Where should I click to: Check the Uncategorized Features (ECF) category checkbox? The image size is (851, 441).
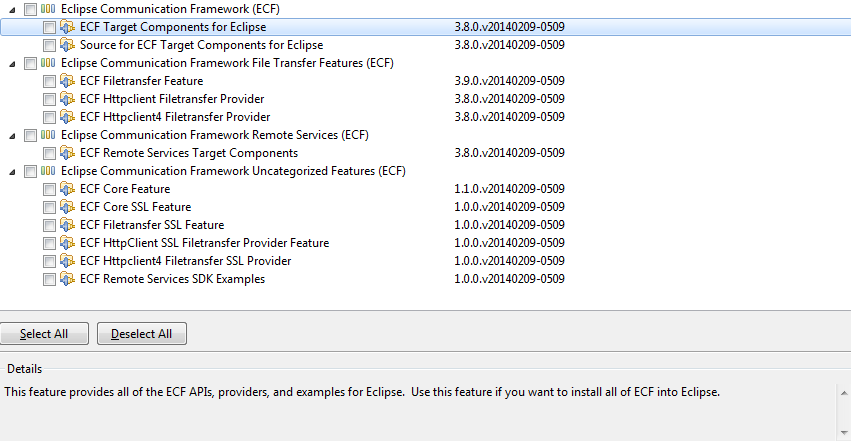click(30, 171)
